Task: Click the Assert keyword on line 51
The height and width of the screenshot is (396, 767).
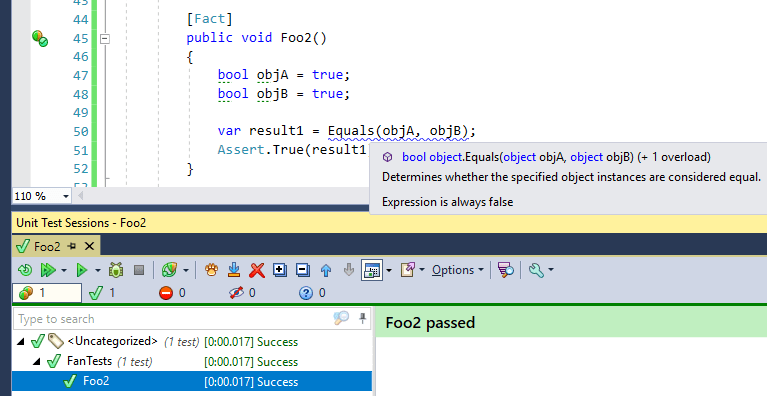Action: click(241, 150)
